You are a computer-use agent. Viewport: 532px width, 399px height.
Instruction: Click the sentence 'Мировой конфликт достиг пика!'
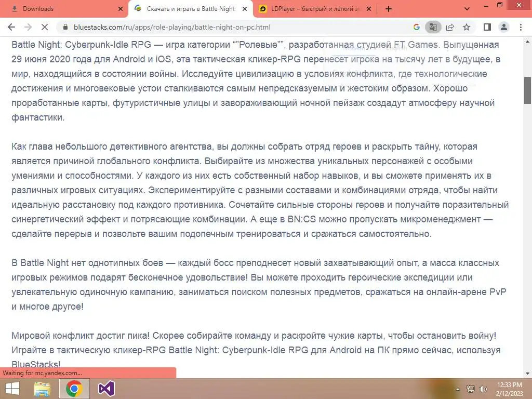point(81,336)
